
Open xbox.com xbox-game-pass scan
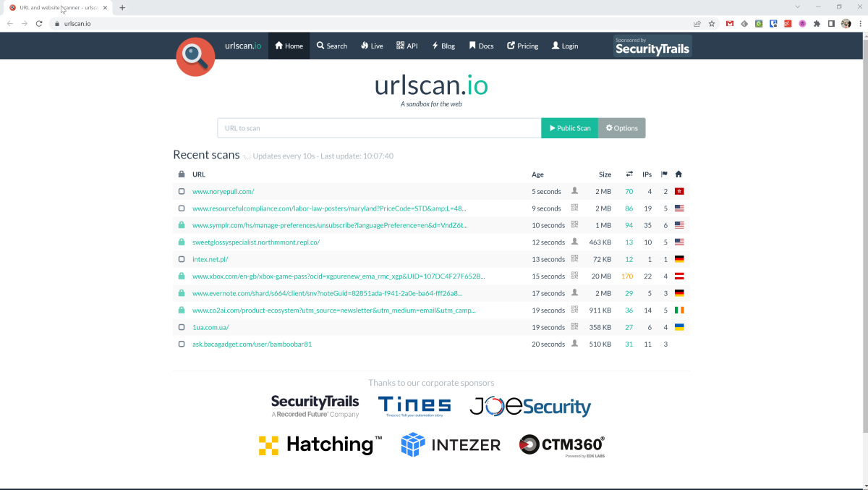tap(339, 276)
